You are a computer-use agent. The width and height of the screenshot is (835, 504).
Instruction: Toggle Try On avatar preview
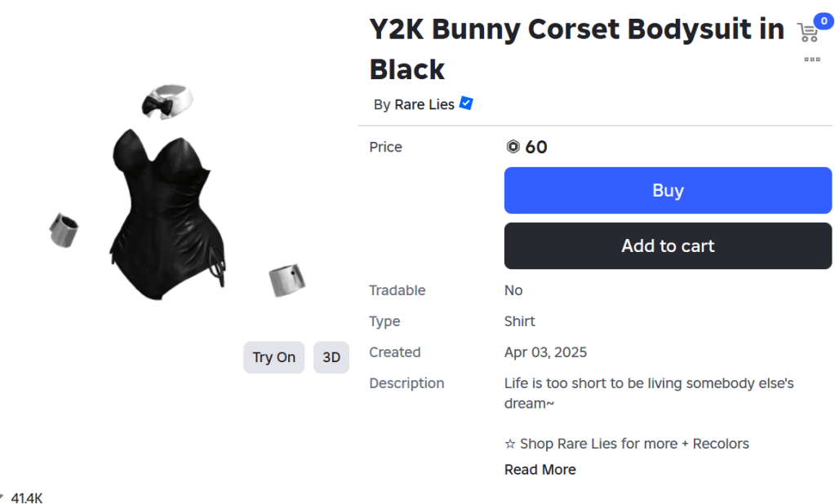(273, 357)
